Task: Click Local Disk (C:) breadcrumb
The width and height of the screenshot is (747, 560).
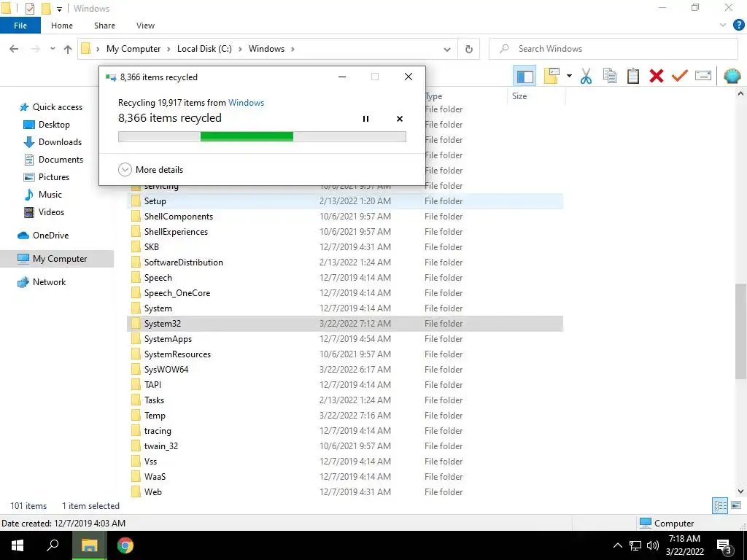Action: pyautogui.click(x=204, y=49)
